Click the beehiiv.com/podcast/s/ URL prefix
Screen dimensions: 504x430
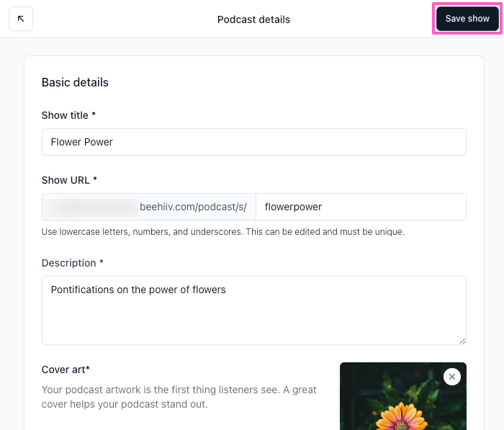194,207
